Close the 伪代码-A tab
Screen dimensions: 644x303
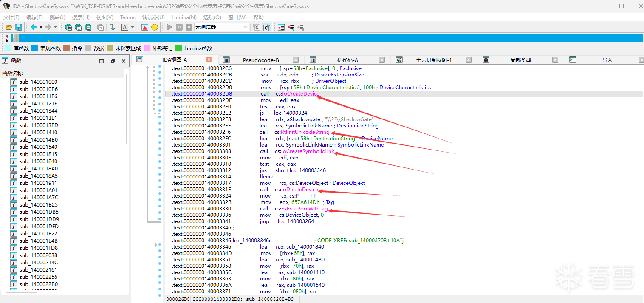click(x=382, y=60)
